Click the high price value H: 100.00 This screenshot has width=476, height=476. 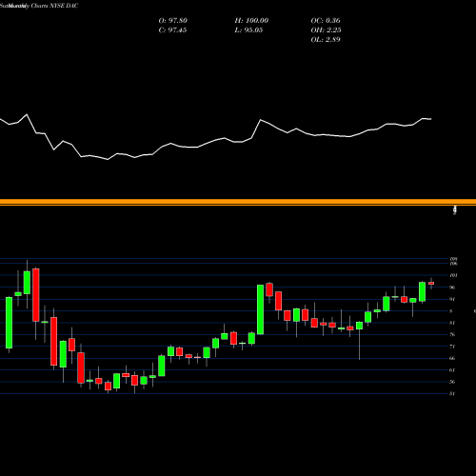tap(251, 21)
